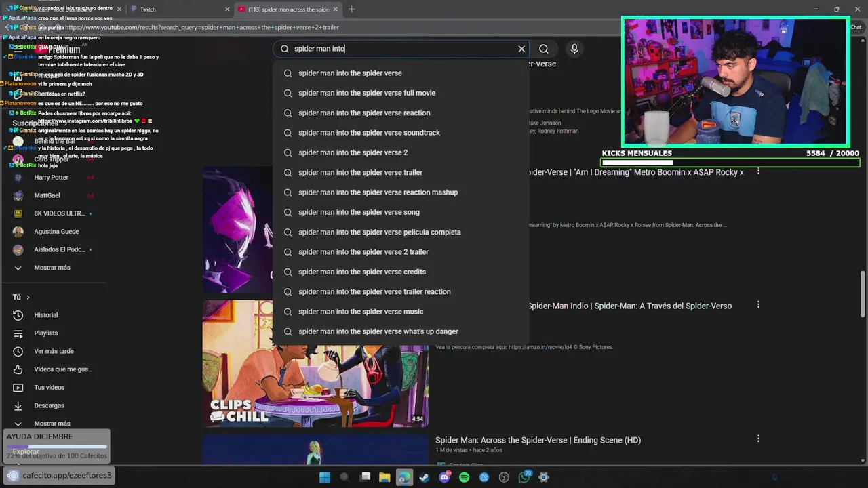Click the search magnifier button beside the search box
The image size is (868, 488).
point(544,49)
